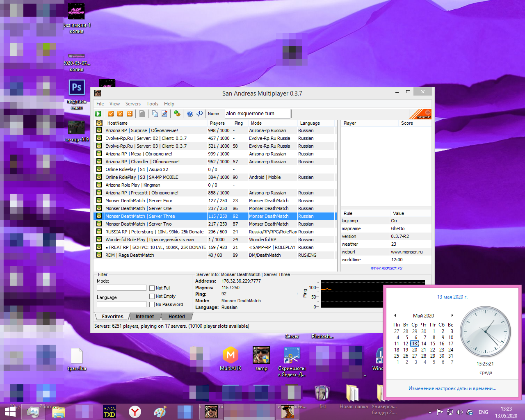Screen dimensions: 525x420
Task: Click the ENG input language indicator
Action: coord(483,412)
